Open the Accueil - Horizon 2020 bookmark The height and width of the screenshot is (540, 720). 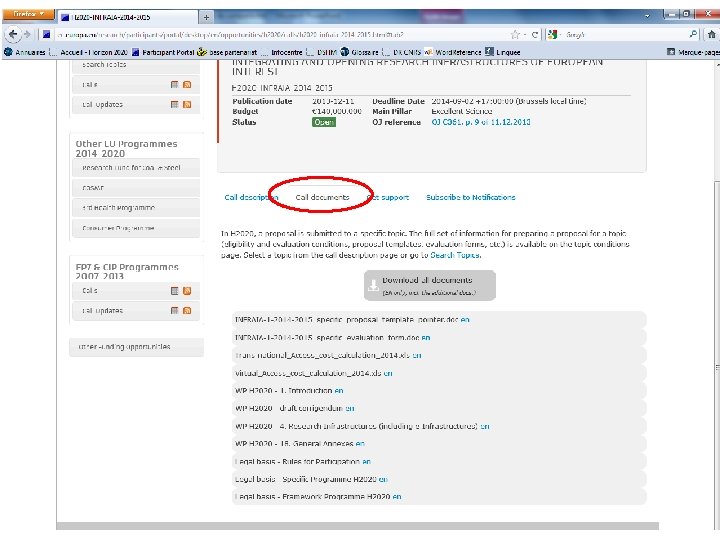(x=88, y=52)
